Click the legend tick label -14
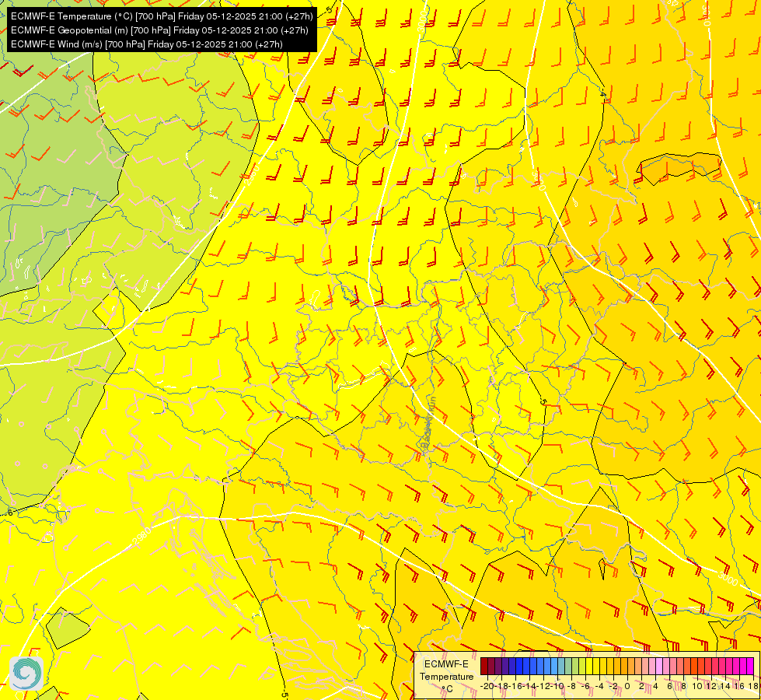The height and width of the screenshot is (700, 761). coord(529,686)
